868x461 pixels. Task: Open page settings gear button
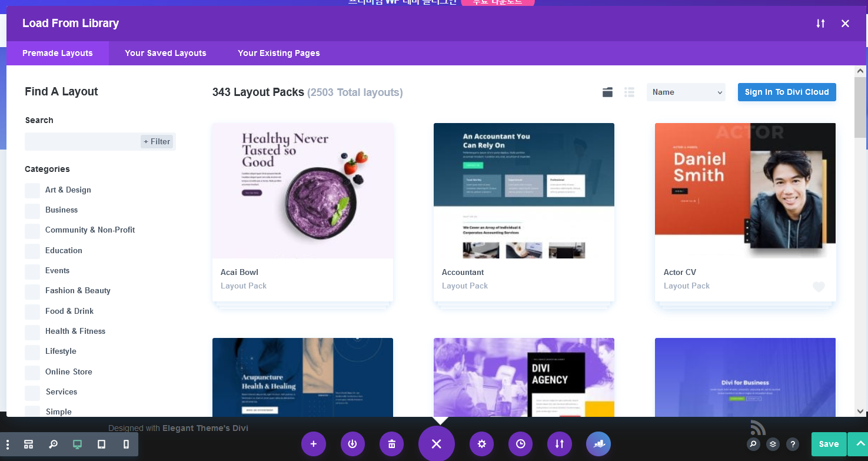[481, 444]
